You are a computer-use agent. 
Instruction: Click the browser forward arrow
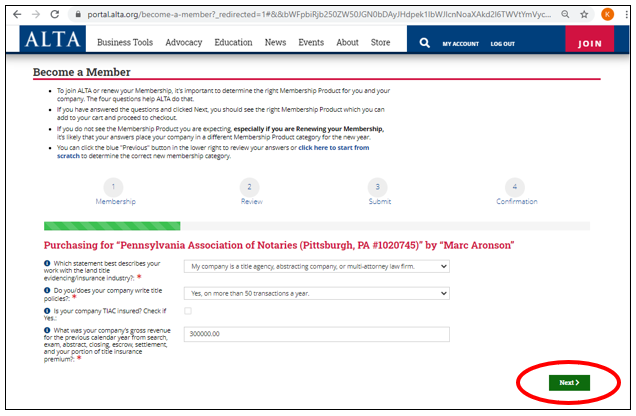click(x=36, y=15)
